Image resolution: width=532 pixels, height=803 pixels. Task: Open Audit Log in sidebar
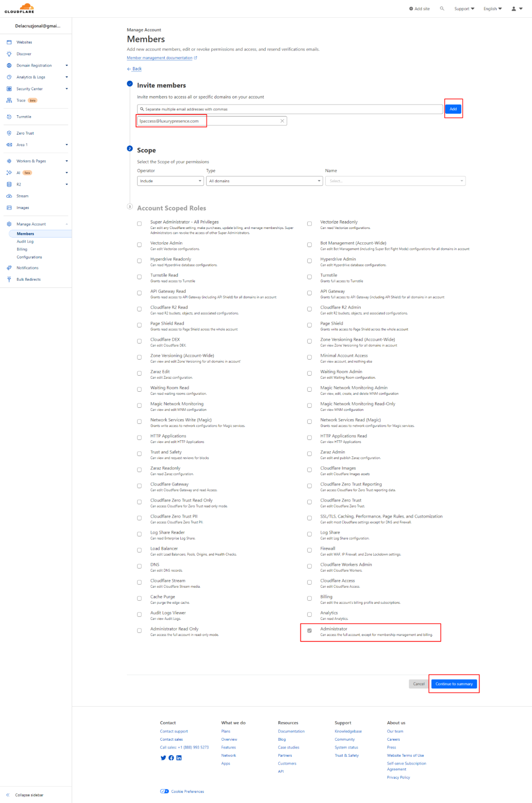25,241
